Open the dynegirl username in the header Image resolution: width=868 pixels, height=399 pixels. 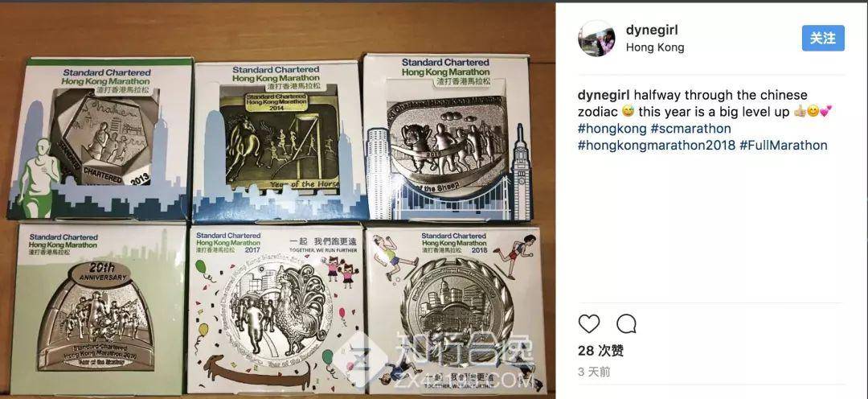(x=652, y=30)
